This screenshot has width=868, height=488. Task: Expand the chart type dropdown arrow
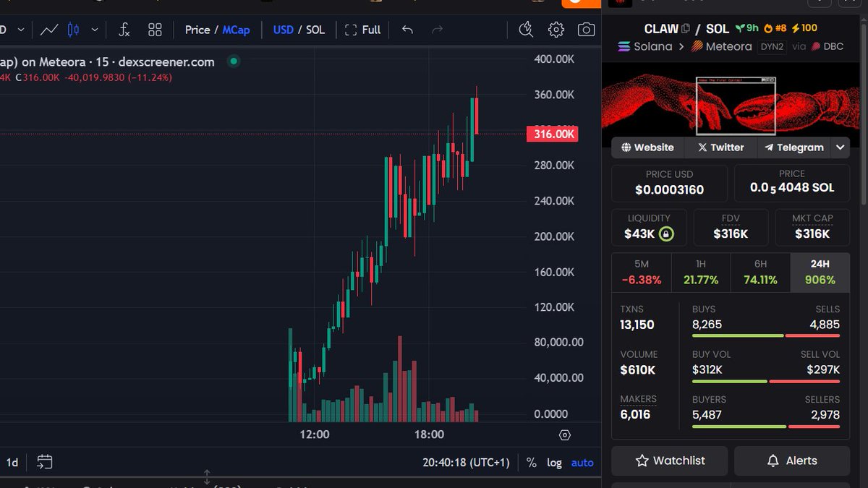95,30
